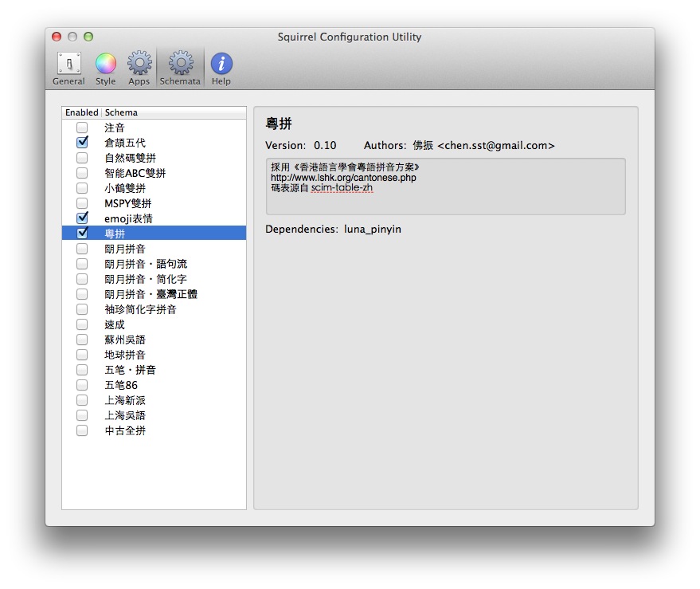Click the schema description text box
This screenshot has width=700, height=589.
(445, 199)
